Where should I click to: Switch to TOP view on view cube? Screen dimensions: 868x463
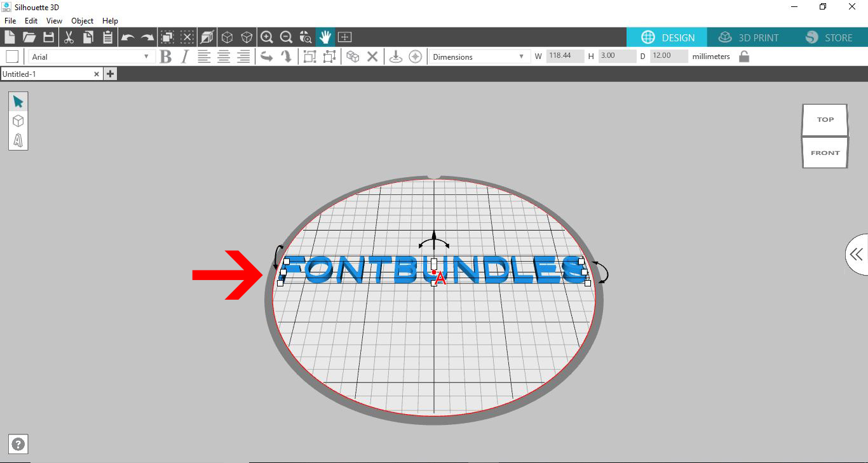[825, 119]
